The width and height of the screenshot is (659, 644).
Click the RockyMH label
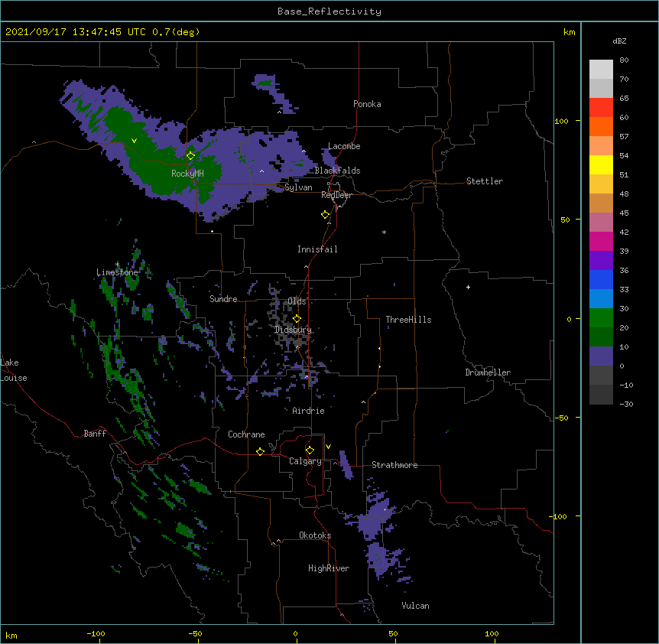(187, 174)
